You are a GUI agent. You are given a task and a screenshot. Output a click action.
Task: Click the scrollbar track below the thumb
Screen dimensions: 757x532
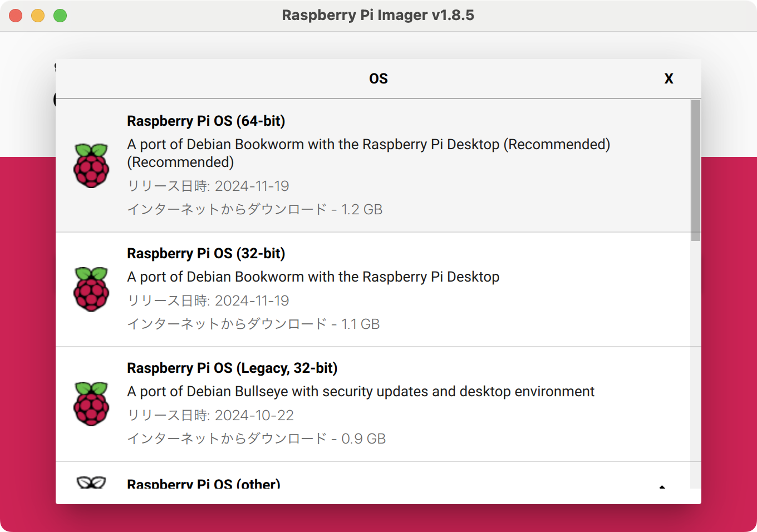click(696, 364)
